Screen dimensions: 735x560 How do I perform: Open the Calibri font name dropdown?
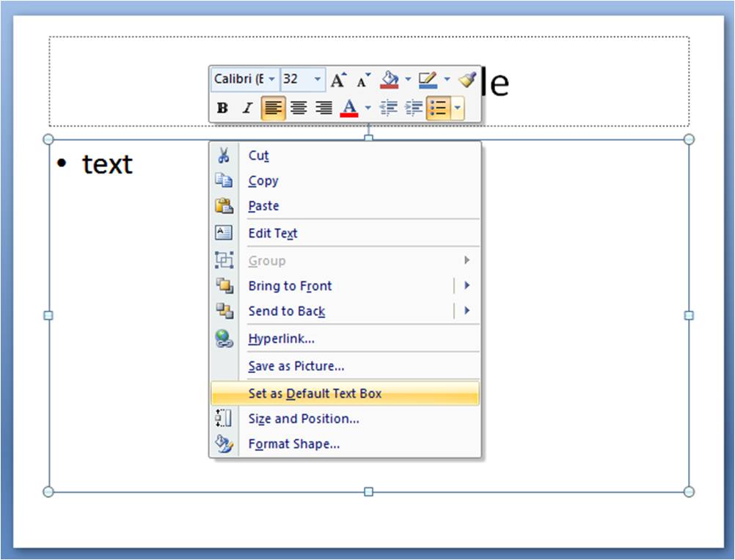tap(272, 78)
